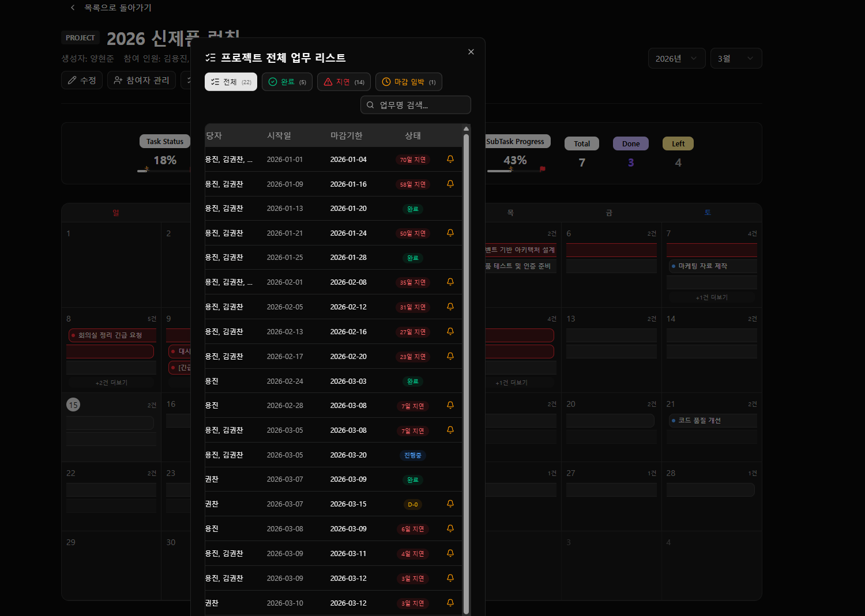The width and height of the screenshot is (865, 616).
Task: Switch to the 완료 (5) filter tab
Action: click(x=287, y=82)
